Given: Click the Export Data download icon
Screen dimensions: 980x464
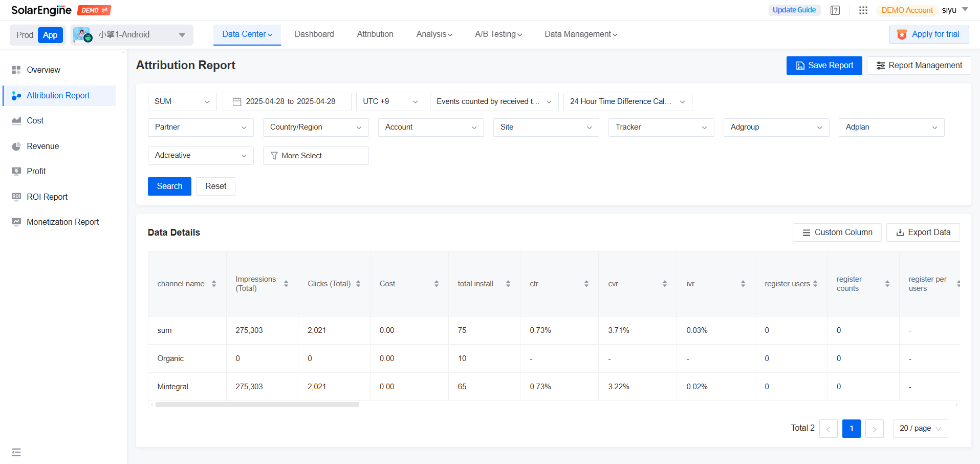Looking at the screenshot, I should pos(900,232).
